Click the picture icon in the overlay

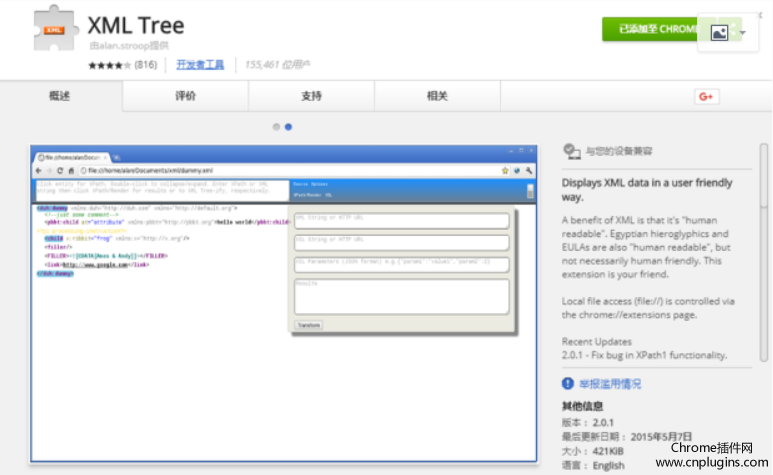pos(719,33)
